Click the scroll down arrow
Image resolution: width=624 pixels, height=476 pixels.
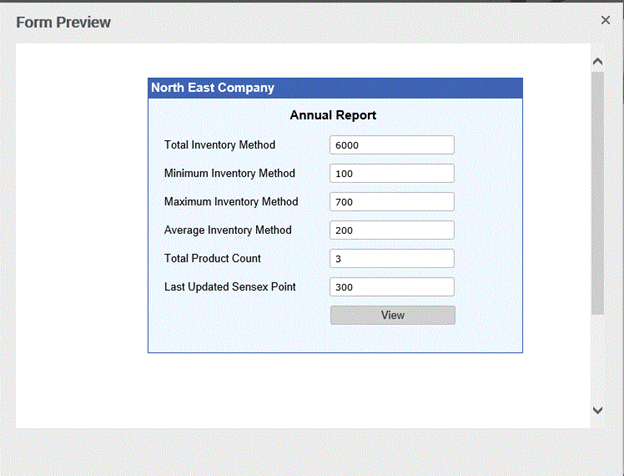(x=597, y=410)
